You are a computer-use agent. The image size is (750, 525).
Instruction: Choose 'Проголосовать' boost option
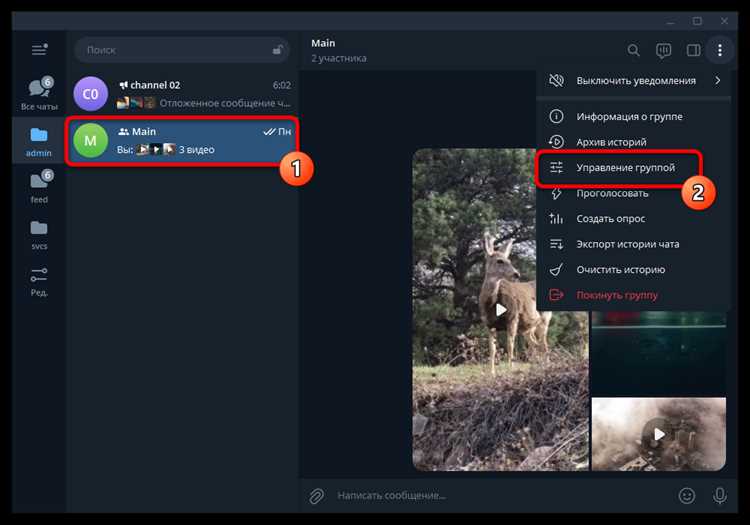pos(633,193)
